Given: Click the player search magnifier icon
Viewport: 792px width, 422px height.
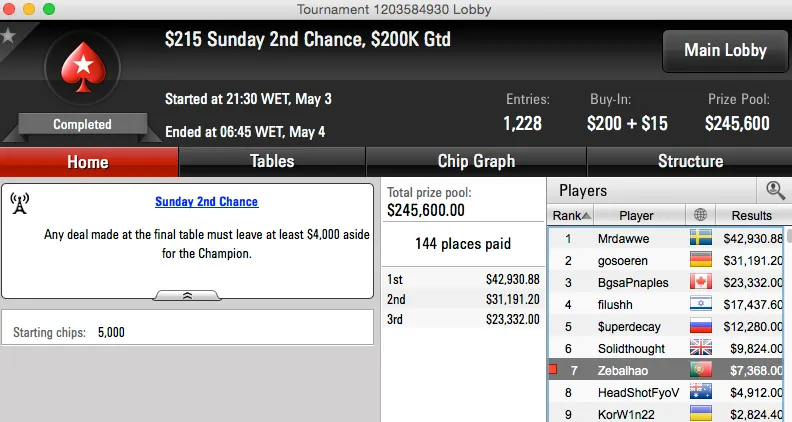Looking at the screenshot, I should (x=775, y=190).
